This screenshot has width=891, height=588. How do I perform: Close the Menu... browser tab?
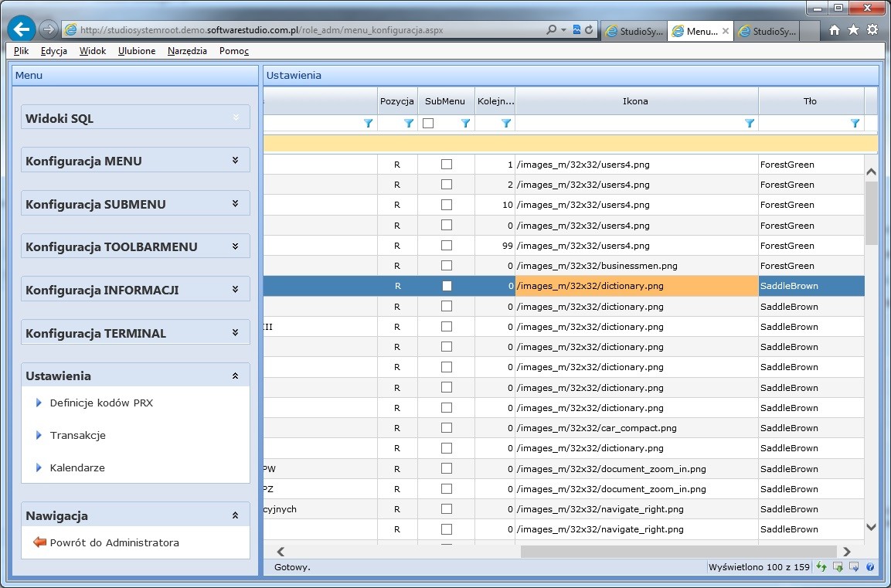pyautogui.click(x=725, y=31)
